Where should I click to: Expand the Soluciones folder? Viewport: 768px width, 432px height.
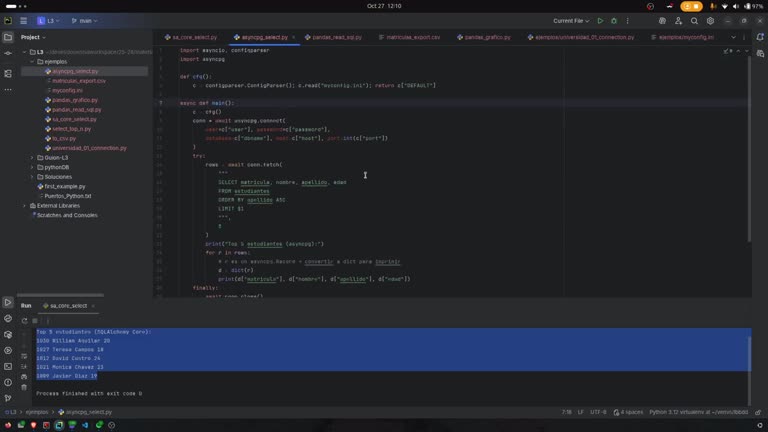pos(32,177)
